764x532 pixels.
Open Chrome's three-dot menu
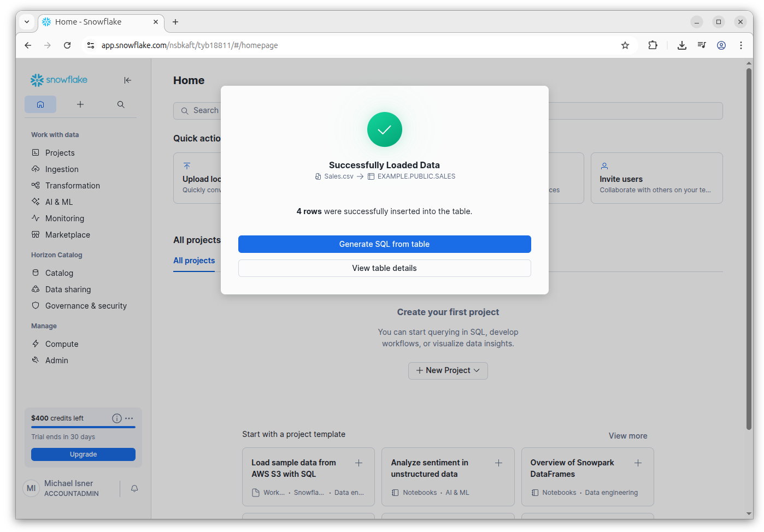pos(741,45)
